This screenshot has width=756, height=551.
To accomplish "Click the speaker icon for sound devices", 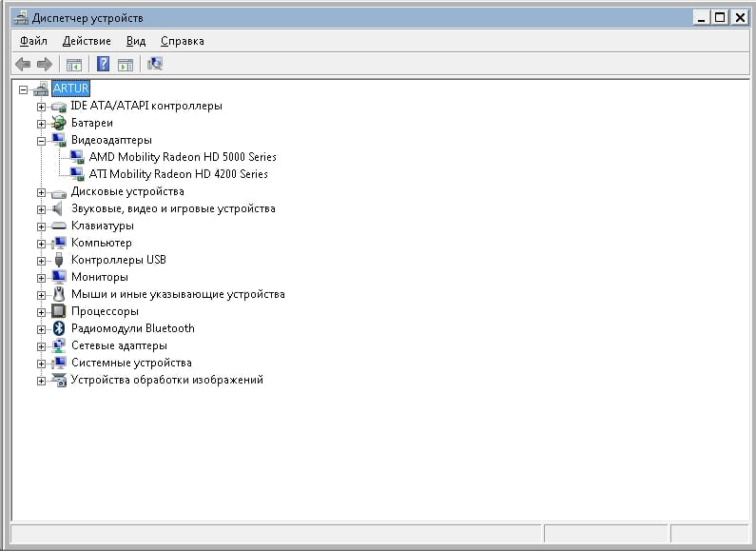I will [x=58, y=208].
